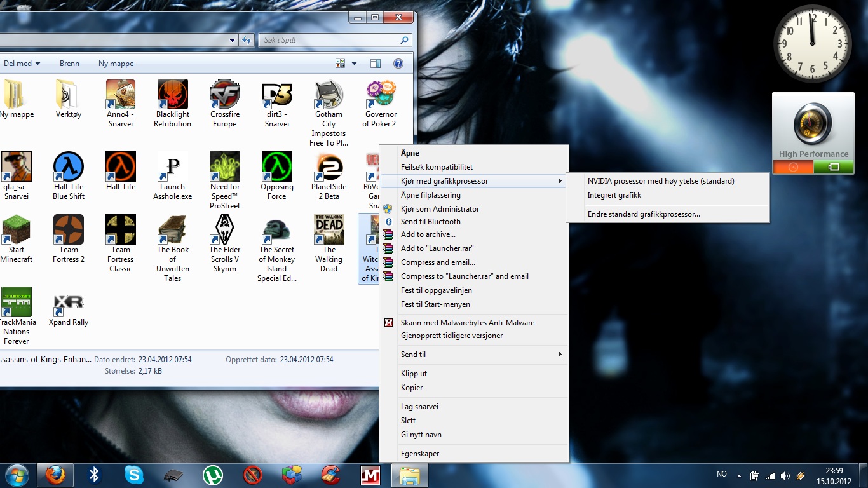Select the Crossfire Europe icon

pos(224,95)
